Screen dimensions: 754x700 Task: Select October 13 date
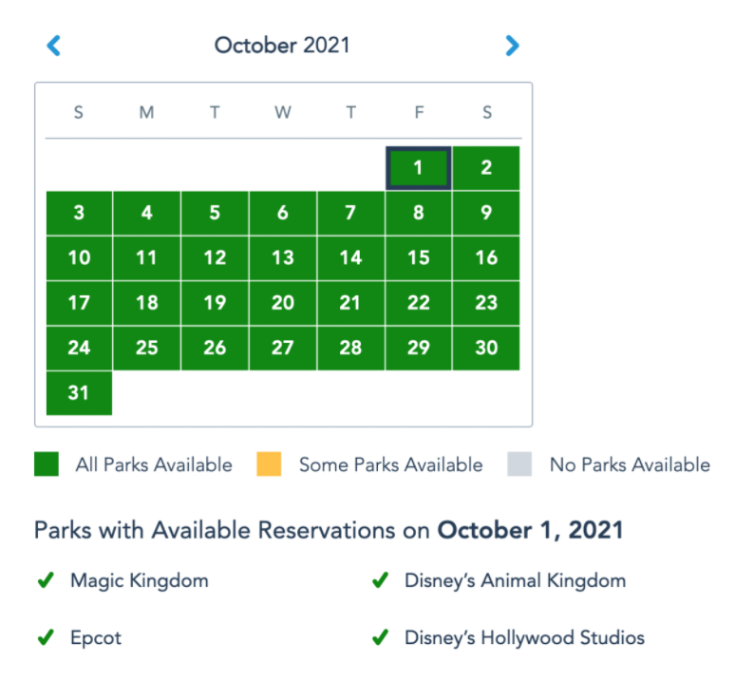pyautogui.click(x=282, y=258)
